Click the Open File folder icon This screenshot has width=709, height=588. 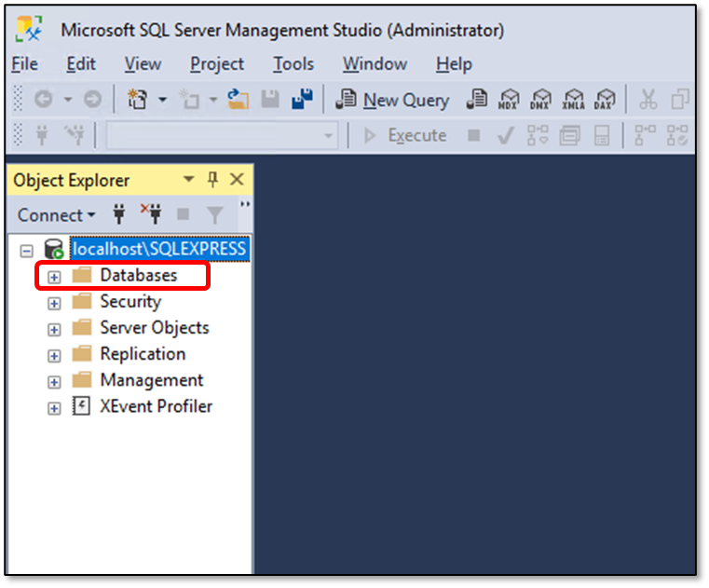[239, 99]
